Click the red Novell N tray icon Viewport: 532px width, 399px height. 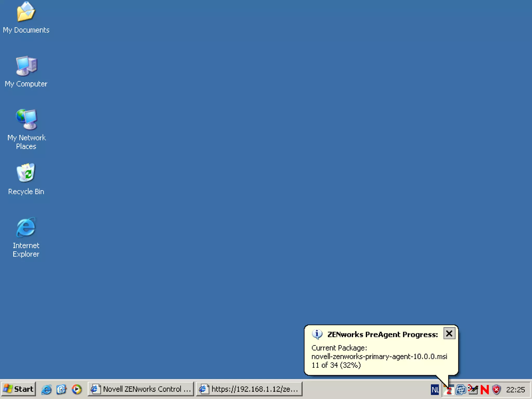tap(484, 390)
